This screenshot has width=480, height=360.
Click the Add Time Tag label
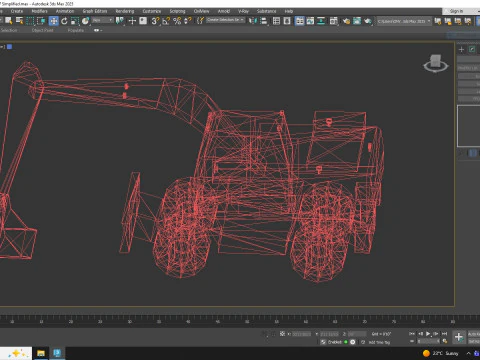click(379, 342)
